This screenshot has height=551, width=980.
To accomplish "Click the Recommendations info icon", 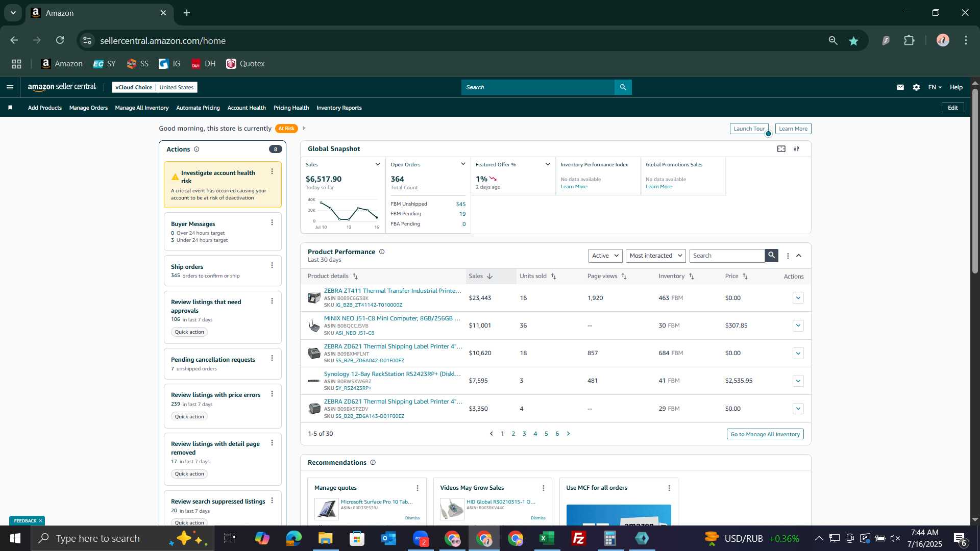I will (x=373, y=463).
